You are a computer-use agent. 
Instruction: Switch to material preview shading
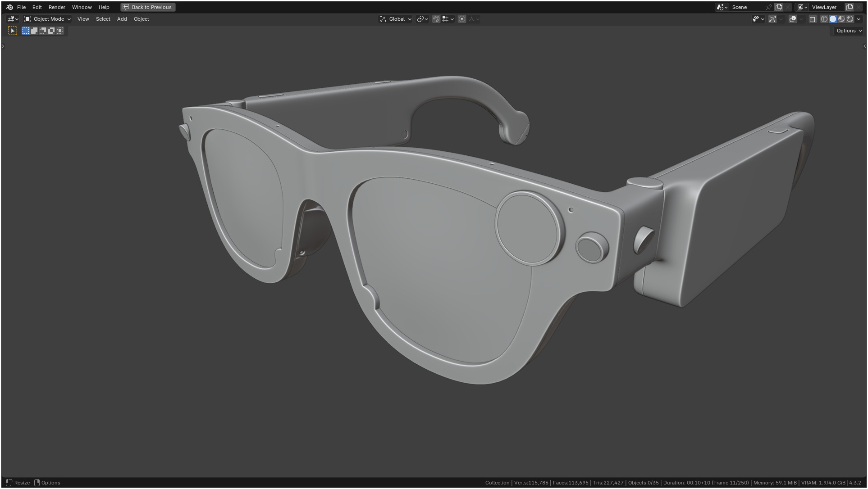(841, 19)
